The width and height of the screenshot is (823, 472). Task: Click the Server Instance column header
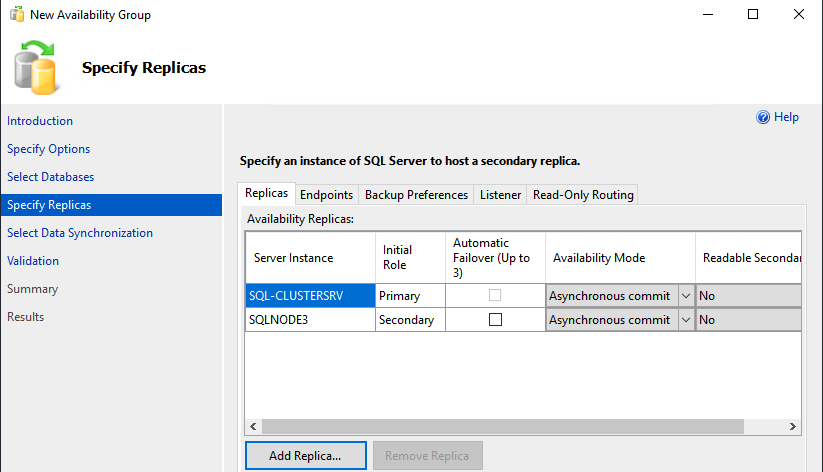coord(310,258)
